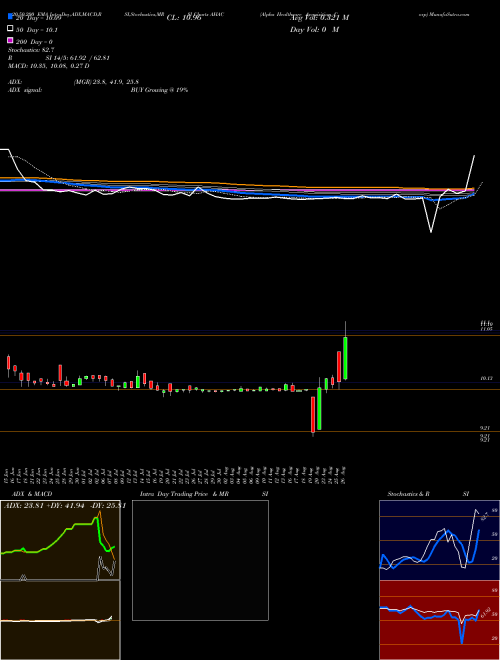Click the large red candle at the 9.21 low
500x660 pixels.
313,415
